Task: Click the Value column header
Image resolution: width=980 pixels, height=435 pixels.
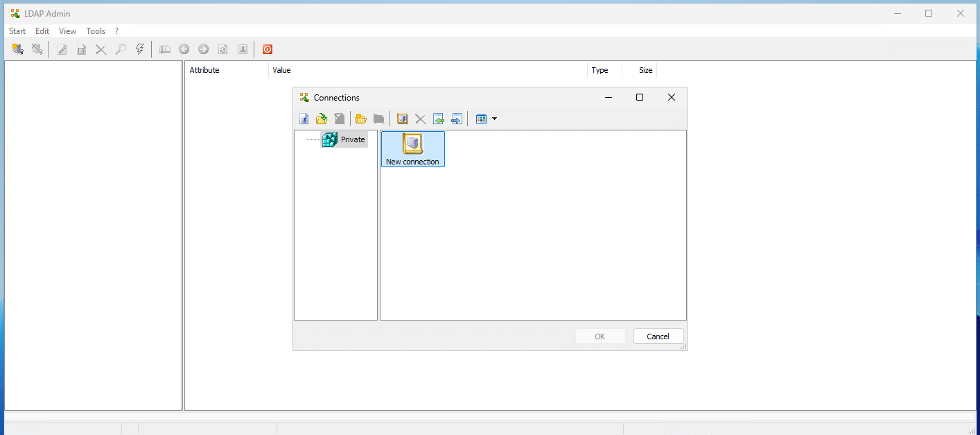Action: [281, 70]
